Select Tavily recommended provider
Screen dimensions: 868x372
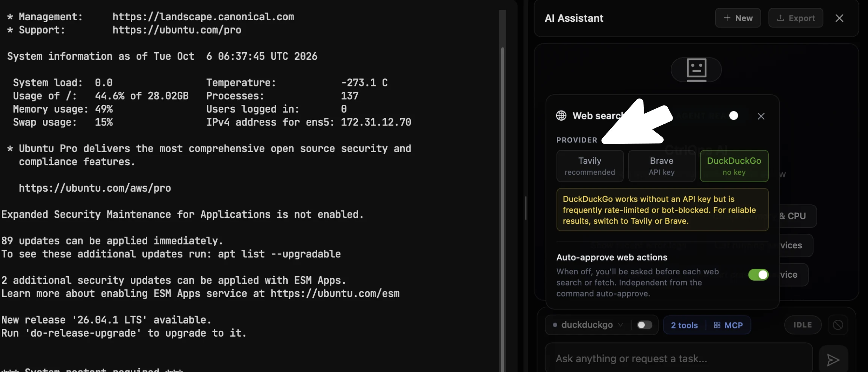click(x=590, y=166)
